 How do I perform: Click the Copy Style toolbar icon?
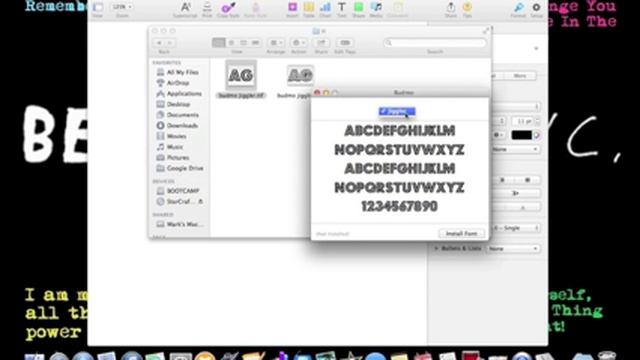point(228,7)
